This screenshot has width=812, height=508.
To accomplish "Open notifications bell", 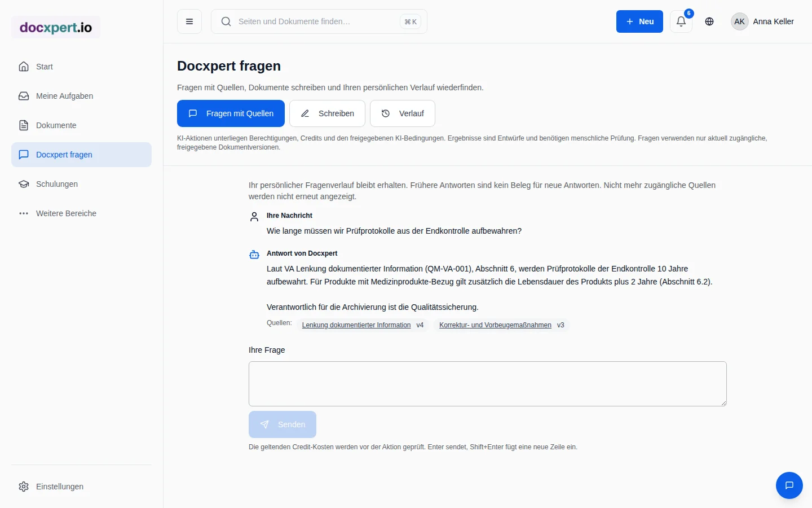I will click(681, 21).
